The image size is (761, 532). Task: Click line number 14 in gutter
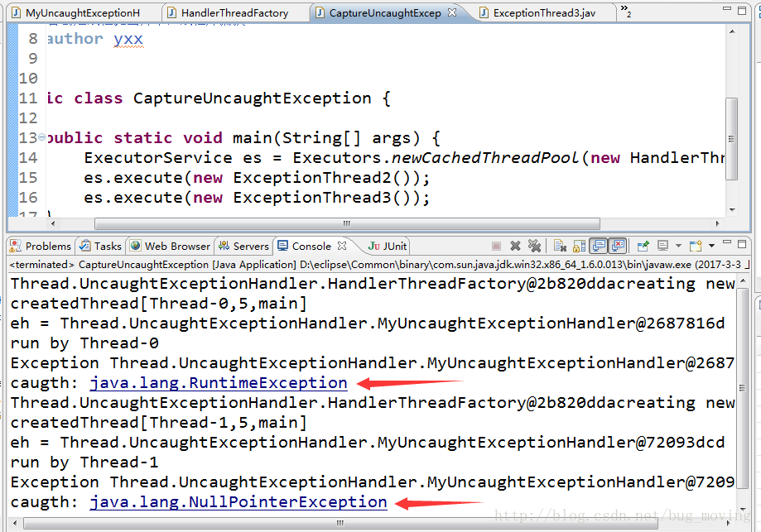point(28,158)
